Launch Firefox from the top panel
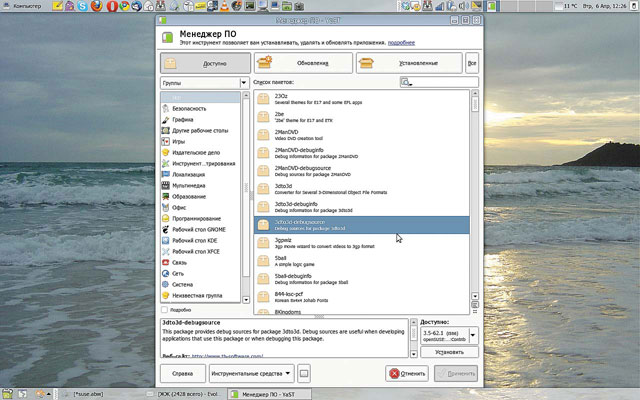Screen dimensions: 640x400 96,6
